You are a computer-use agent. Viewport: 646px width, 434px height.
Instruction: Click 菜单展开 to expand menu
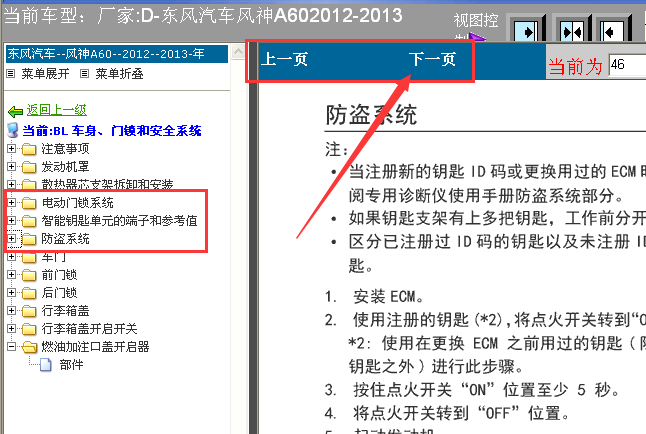pos(45,74)
